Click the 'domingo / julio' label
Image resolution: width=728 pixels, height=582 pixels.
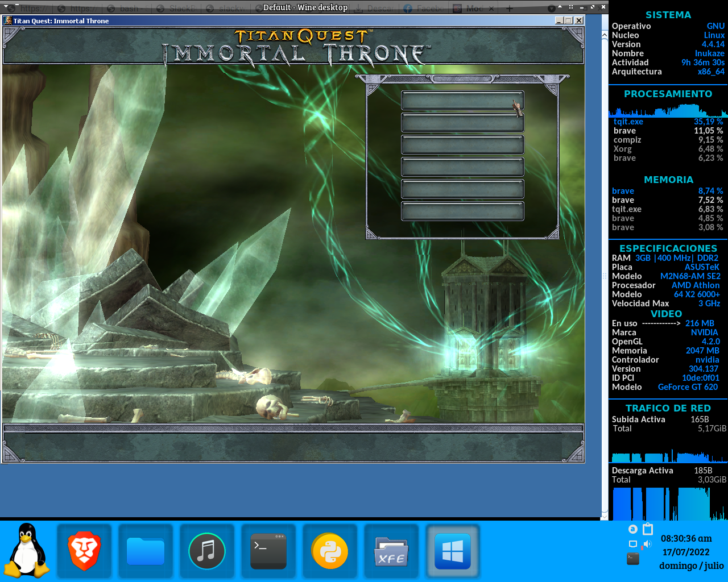tap(692, 566)
